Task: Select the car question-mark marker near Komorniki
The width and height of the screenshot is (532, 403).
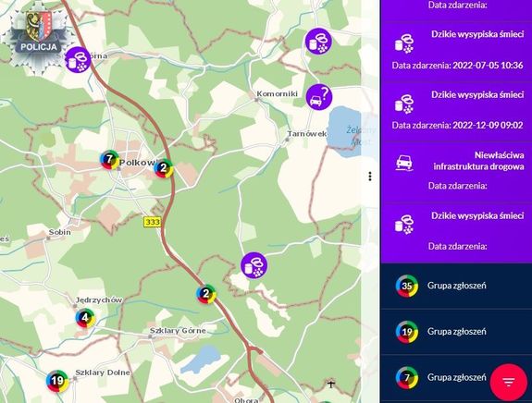Action: pos(319,97)
